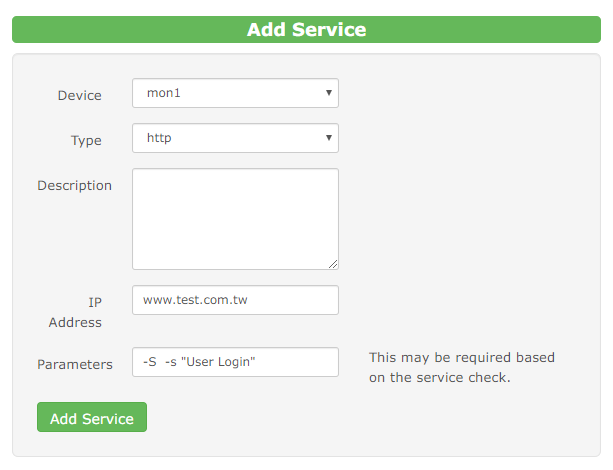Focus the Description text area

[x=235, y=219]
